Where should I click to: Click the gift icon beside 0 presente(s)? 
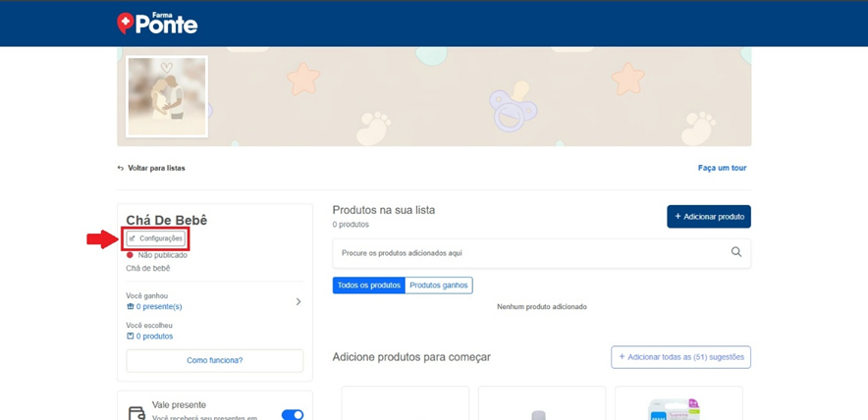pos(131,306)
